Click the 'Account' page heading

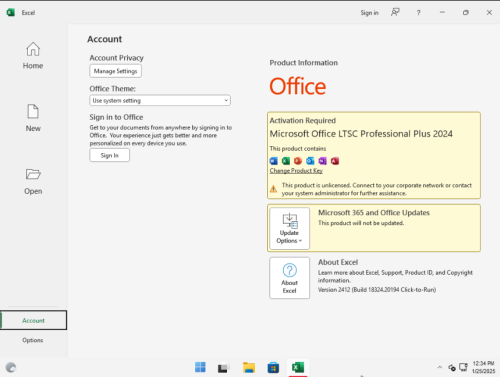click(x=105, y=39)
